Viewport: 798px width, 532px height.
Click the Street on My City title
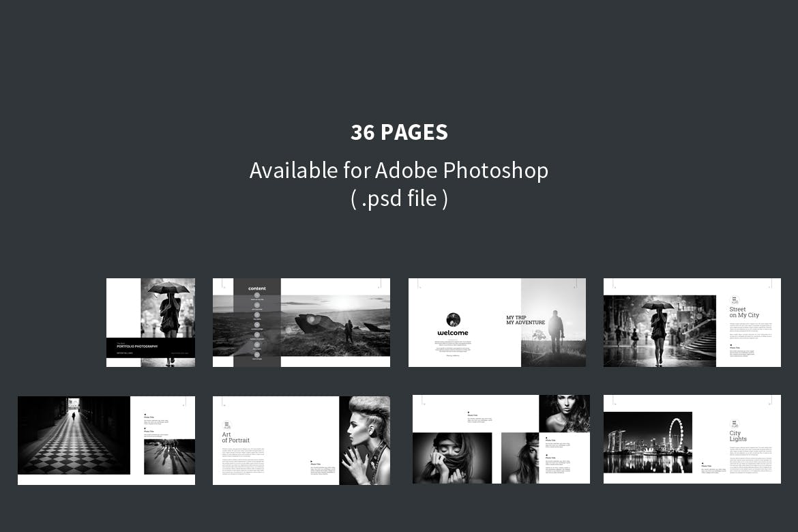pyautogui.click(x=743, y=312)
